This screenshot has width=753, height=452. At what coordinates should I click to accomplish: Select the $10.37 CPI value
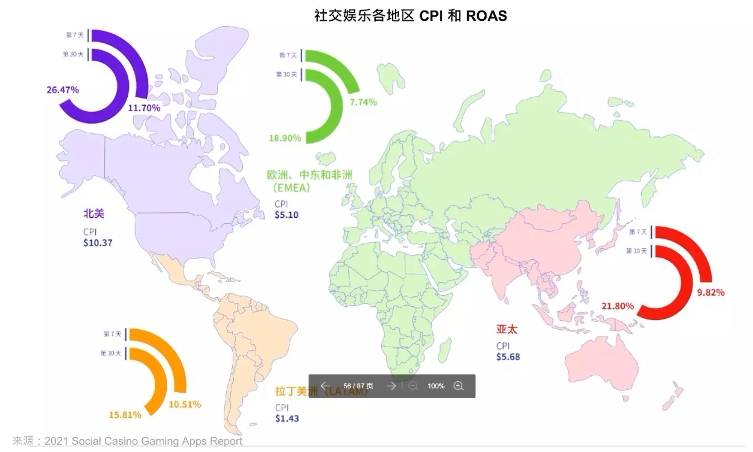pos(98,243)
